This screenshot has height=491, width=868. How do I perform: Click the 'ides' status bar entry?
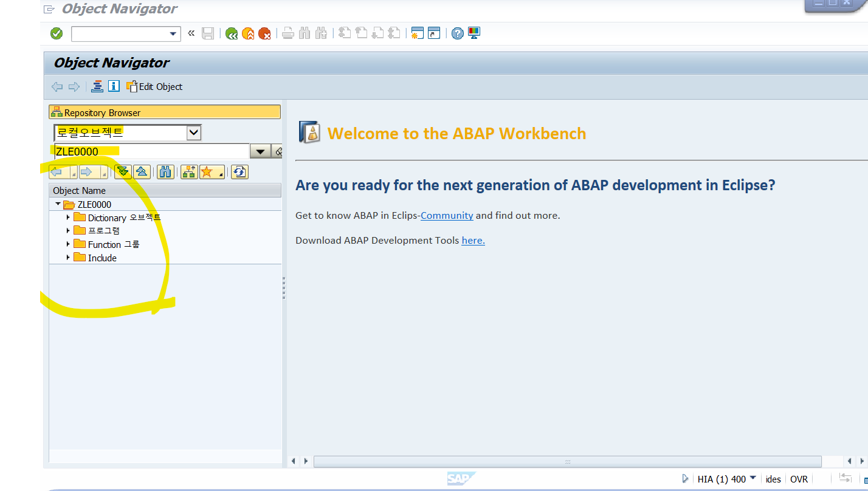tap(773, 479)
